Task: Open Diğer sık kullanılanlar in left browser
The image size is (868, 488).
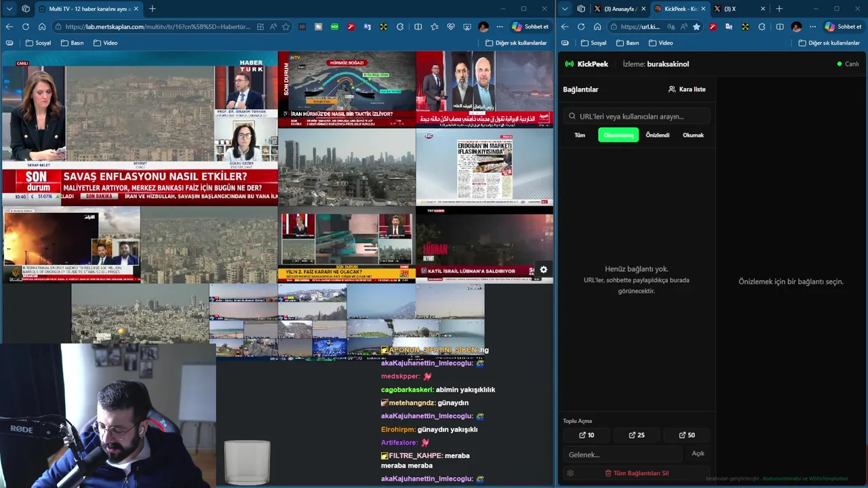Action: coord(516,43)
